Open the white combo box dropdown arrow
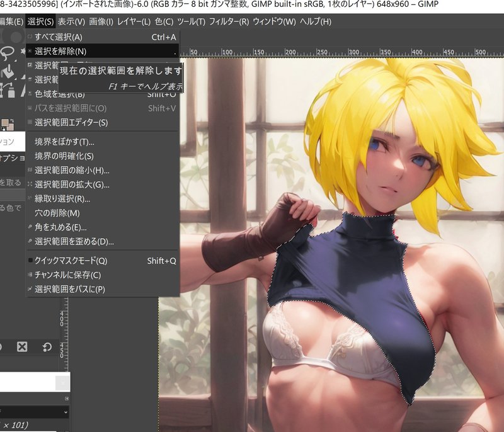Screen dimensions: 504x432 (62, 382)
